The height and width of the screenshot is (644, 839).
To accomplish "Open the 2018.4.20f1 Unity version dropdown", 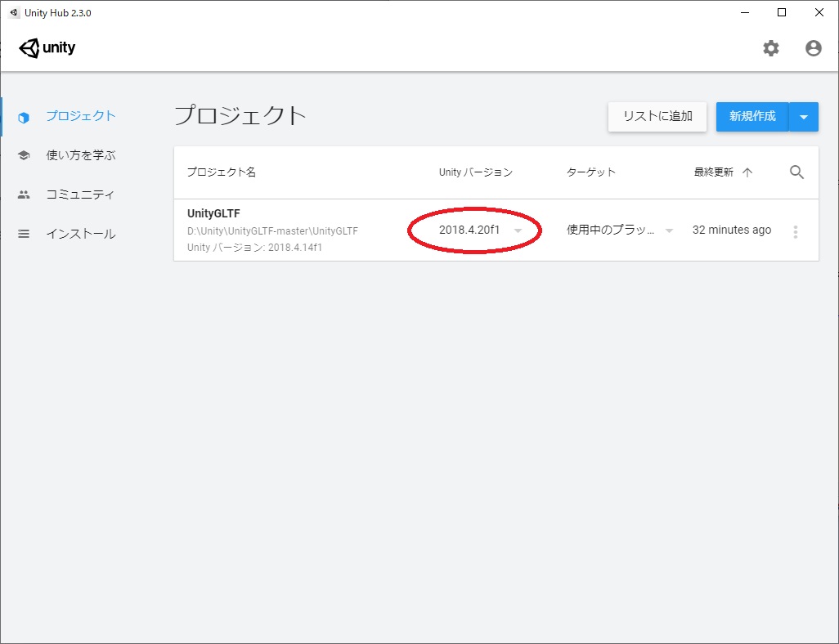I will [480, 230].
